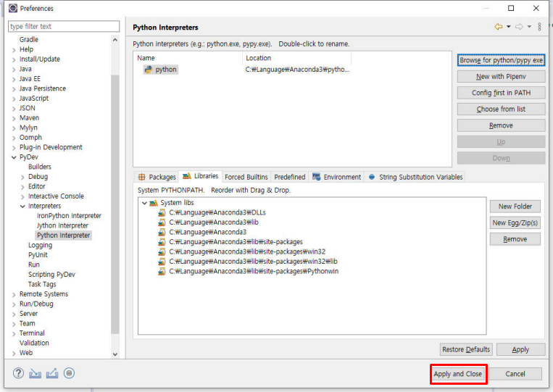Image resolution: width=553 pixels, height=392 pixels.
Task: Open the String Substitution Variables tab
Action: tap(415, 177)
